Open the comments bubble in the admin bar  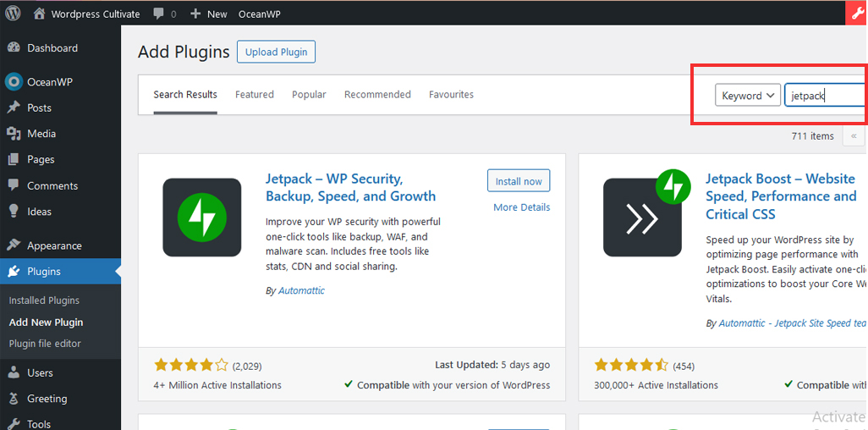pos(164,14)
